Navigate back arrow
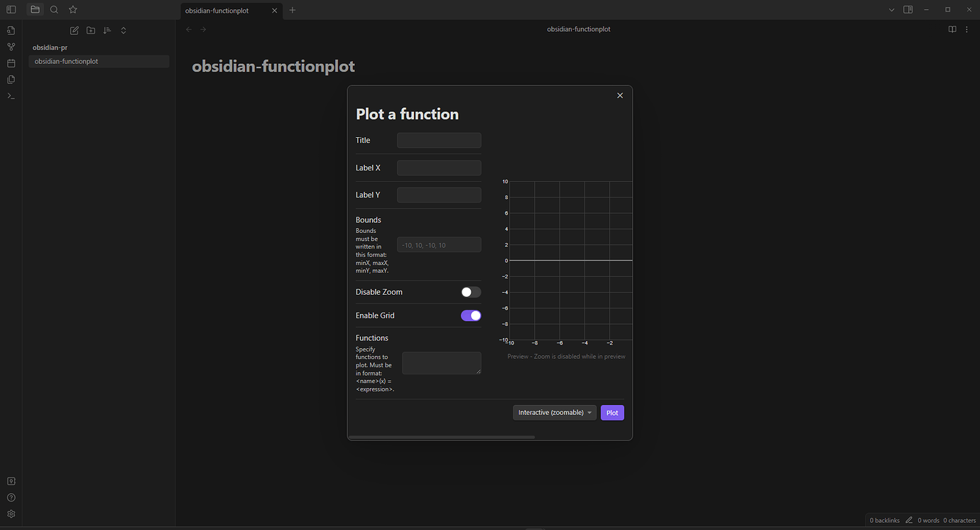 tap(188, 29)
